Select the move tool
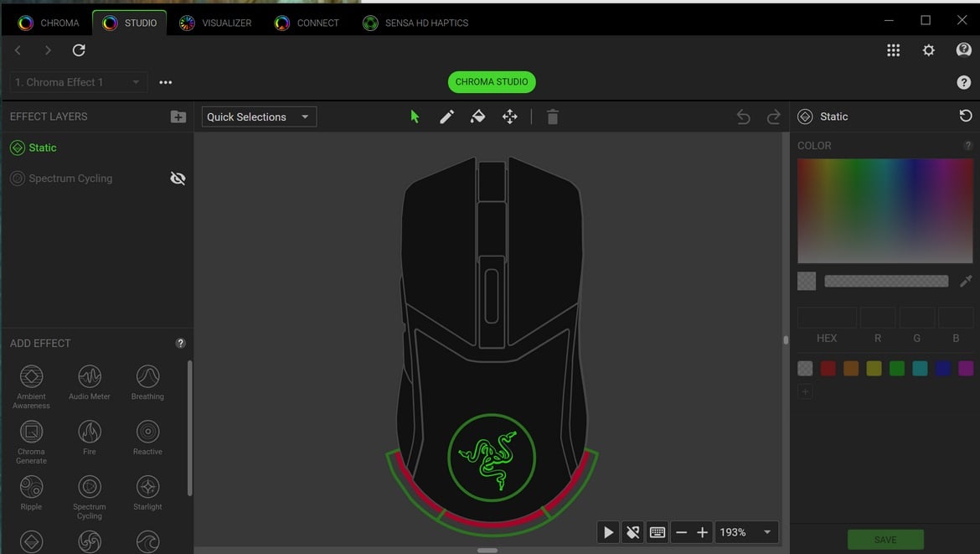This screenshot has width=980, height=554. pyautogui.click(x=509, y=117)
